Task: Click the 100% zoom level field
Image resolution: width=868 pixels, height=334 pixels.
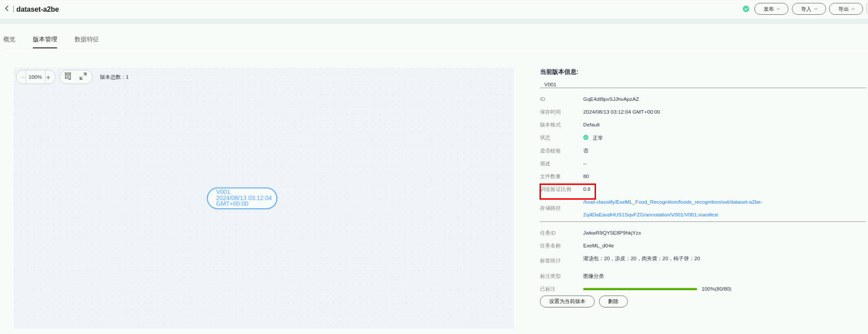Action: (35, 77)
